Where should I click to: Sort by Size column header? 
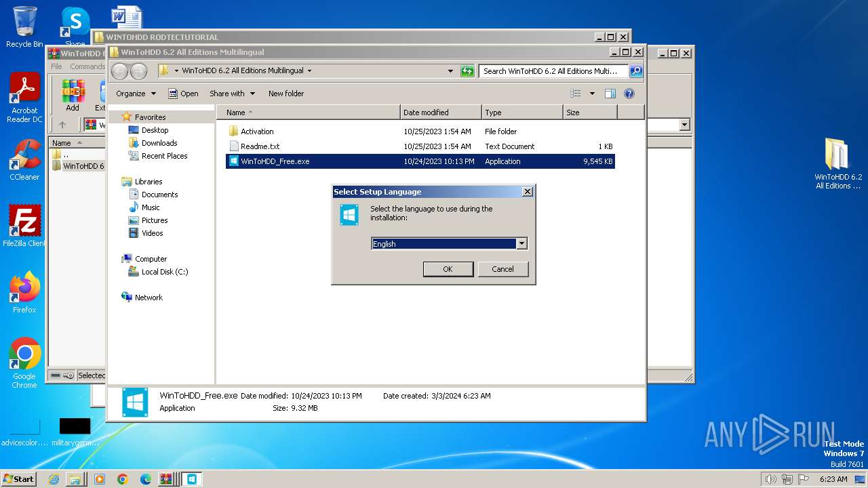click(590, 113)
